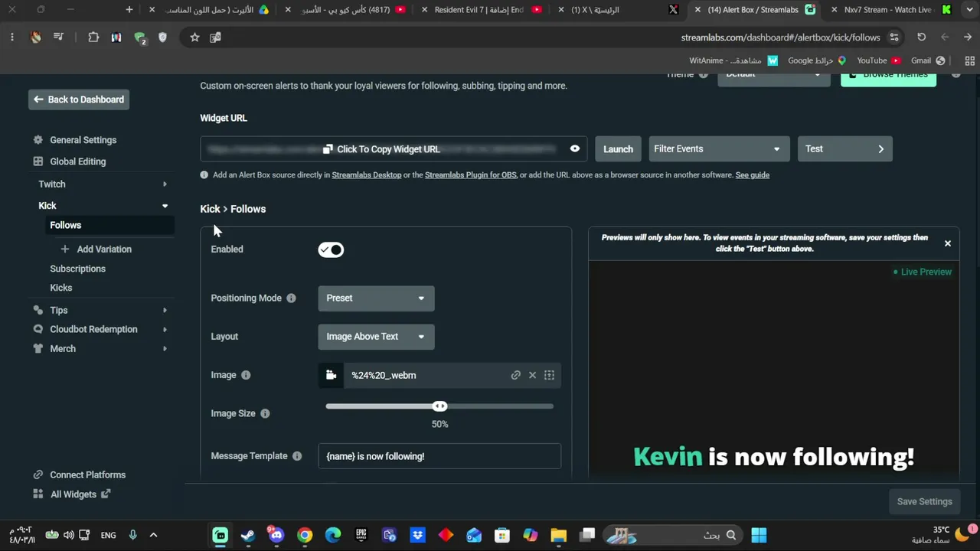Open Global Editing in the sidebar

77,161
